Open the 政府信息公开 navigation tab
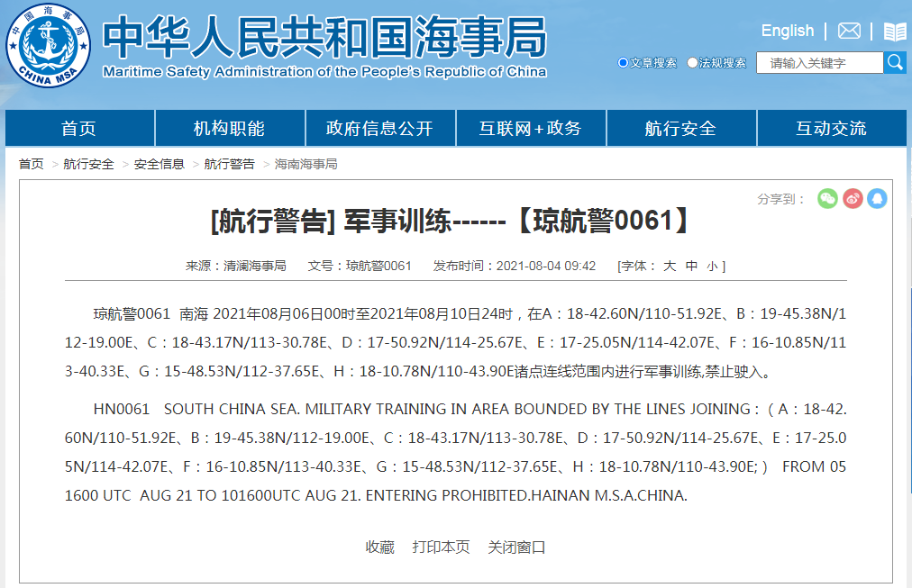912x588 pixels. pos(379,128)
